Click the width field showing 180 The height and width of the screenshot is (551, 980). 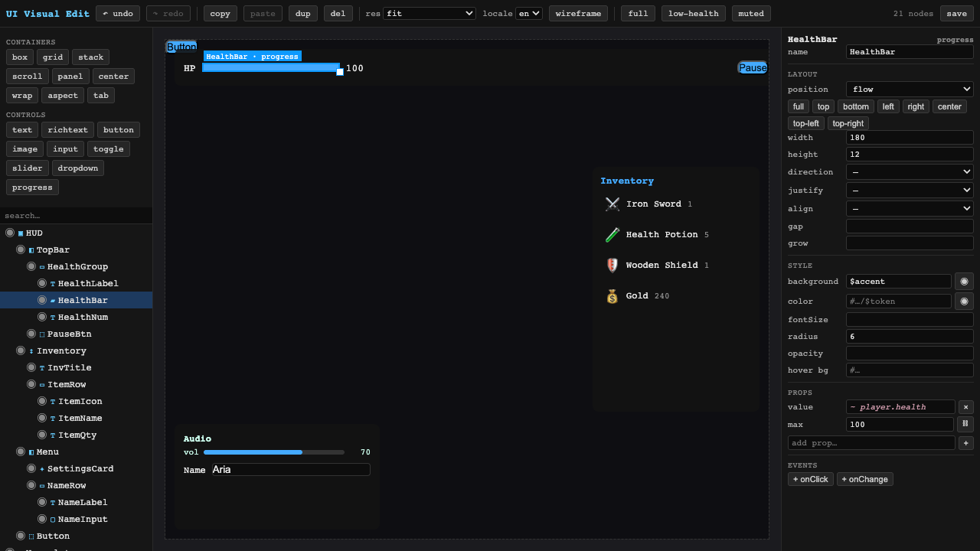910,138
